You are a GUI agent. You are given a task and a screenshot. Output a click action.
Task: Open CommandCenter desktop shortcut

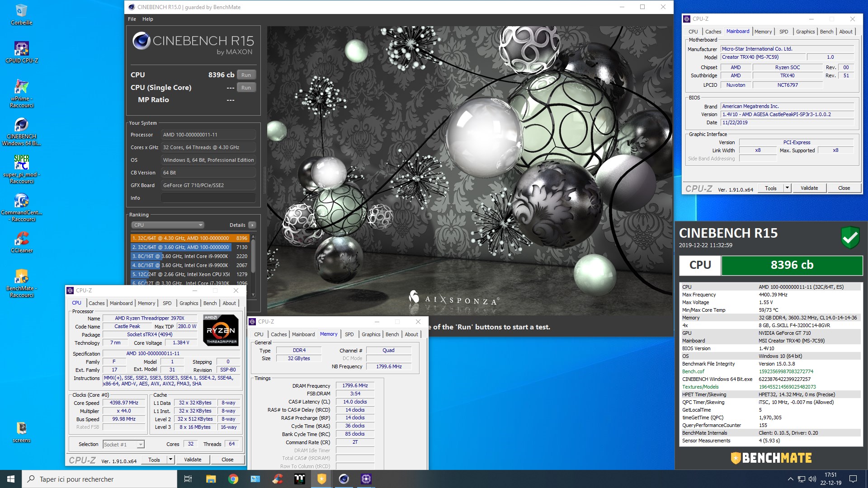[21, 207]
